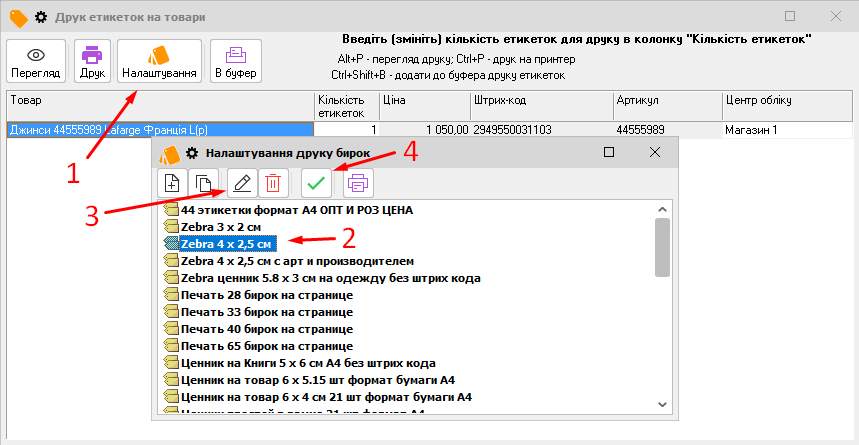This screenshot has width=859, height=445.
Task: Maximize the Налаштування друку бирок dialog
Action: coord(609,152)
